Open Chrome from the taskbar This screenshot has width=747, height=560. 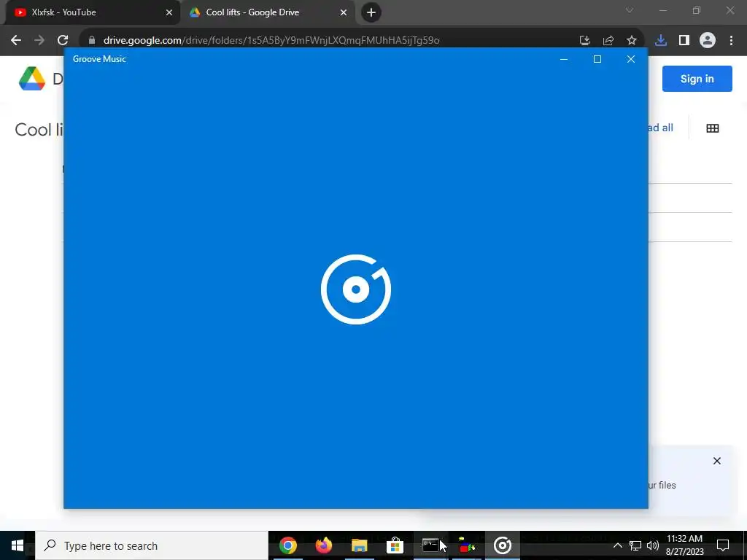pyautogui.click(x=287, y=545)
